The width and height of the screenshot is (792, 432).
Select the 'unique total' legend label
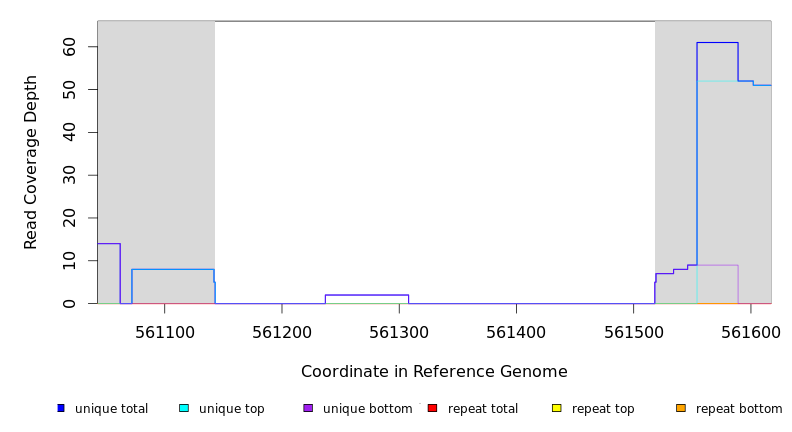click(x=111, y=409)
